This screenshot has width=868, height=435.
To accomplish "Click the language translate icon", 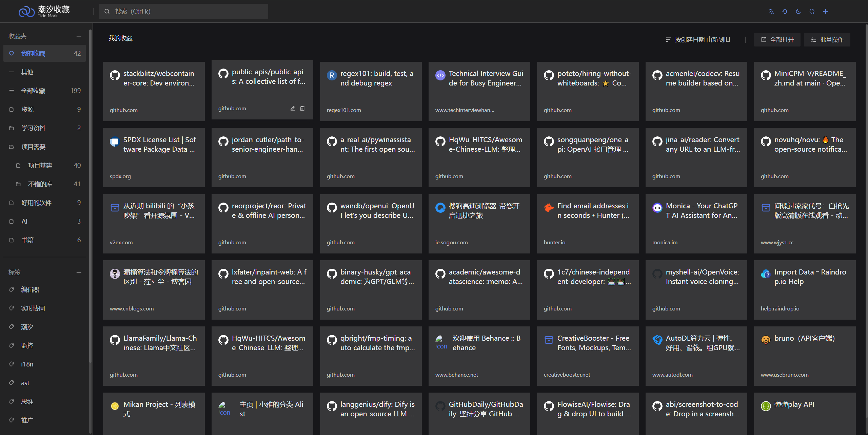I will click(771, 12).
